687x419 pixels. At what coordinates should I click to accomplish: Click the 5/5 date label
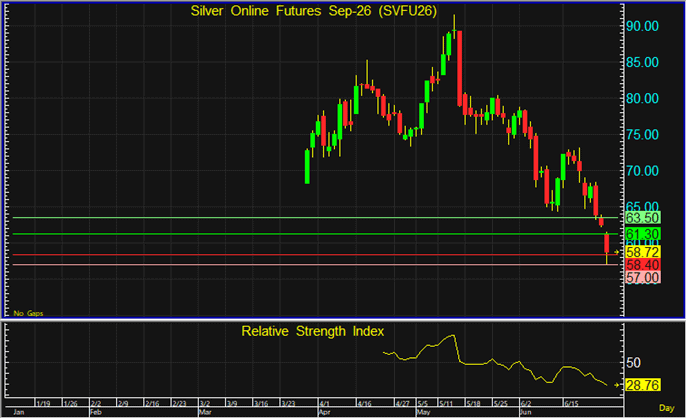click(423, 403)
